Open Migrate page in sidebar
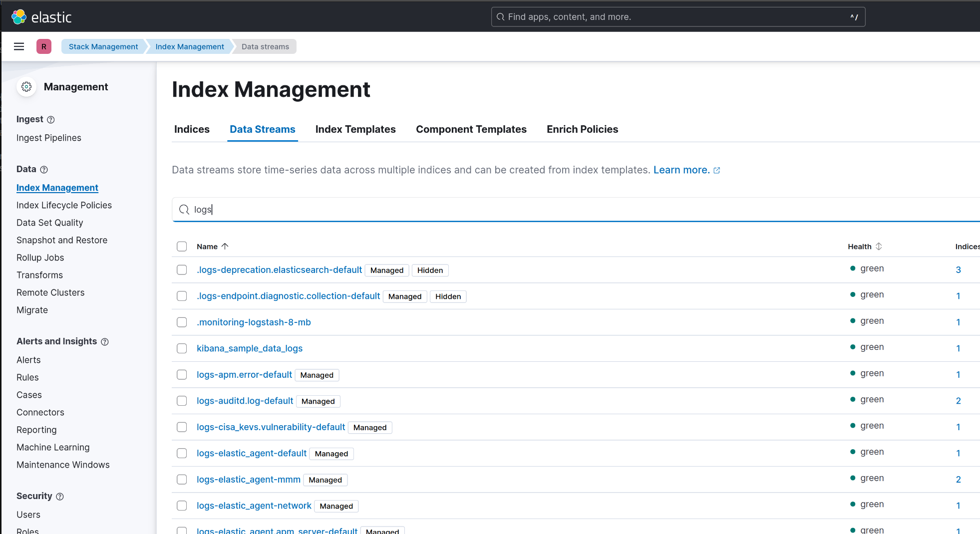The height and width of the screenshot is (534, 980). (x=32, y=310)
